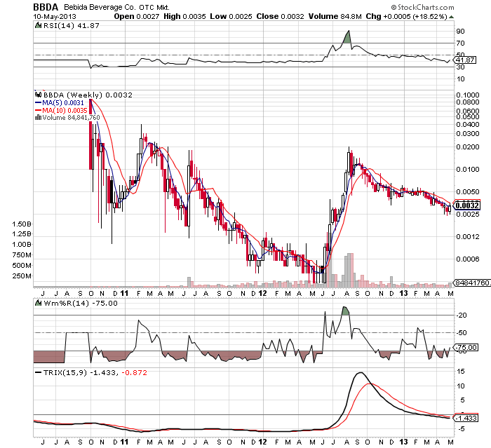
Task: Click the -20 level label on Williams %R axis
Action: click(462, 315)
